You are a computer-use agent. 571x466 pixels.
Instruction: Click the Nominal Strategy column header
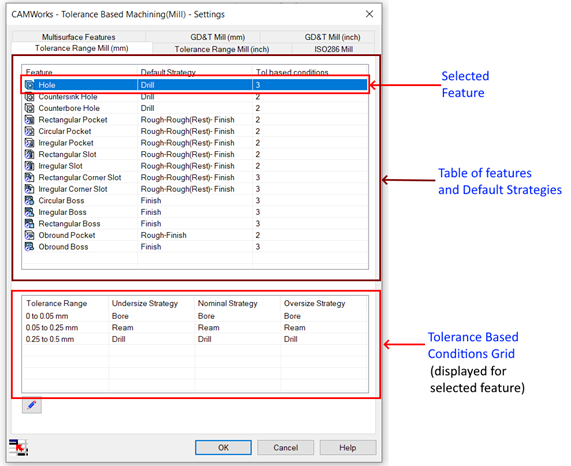point(237,303)
